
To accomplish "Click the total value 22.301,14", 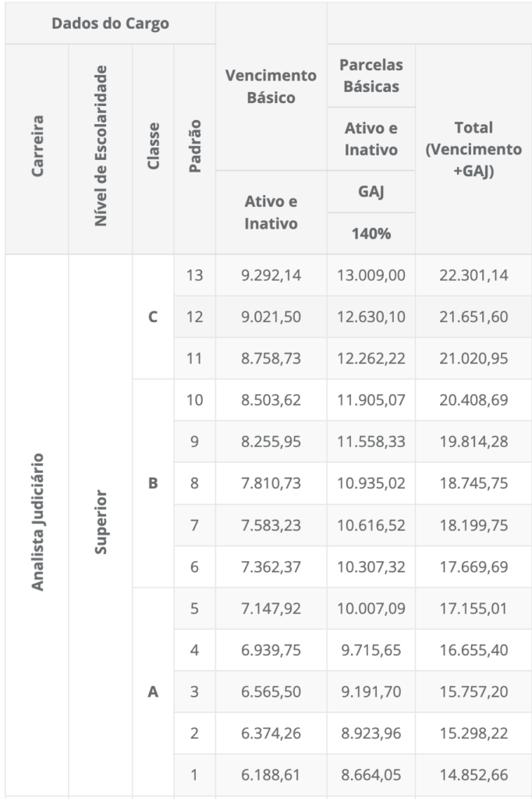I will [x=473, y=275].
